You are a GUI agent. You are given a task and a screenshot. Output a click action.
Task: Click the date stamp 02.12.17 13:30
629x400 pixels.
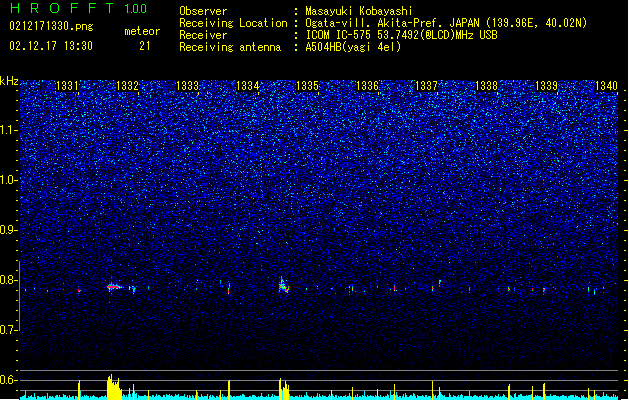pyautogui.click(x=51, y=46)
